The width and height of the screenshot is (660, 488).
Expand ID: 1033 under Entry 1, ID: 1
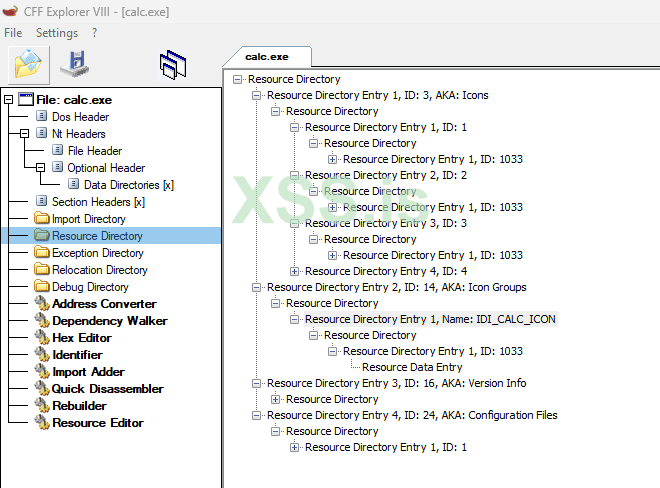click(x=333, y=159)
